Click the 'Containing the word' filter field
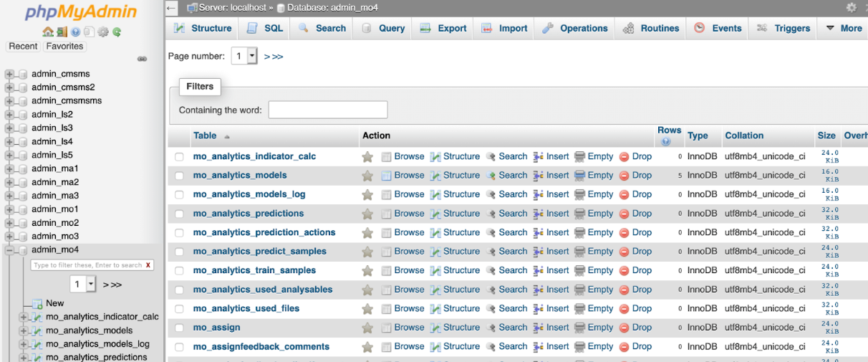The image size is (868, 362). click(327, 110)
